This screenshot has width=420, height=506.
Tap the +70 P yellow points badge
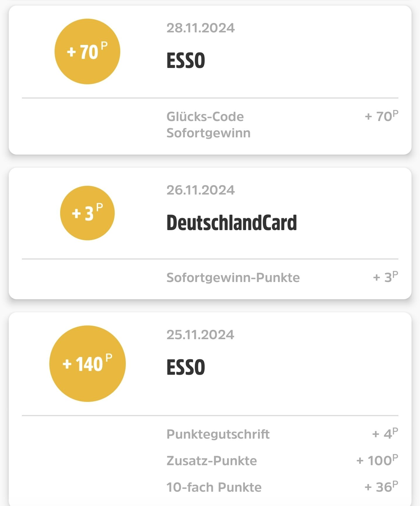87,52
